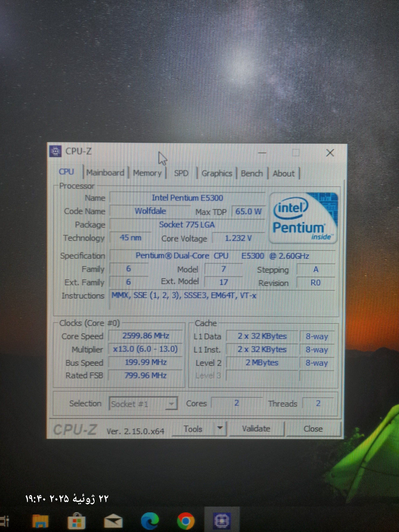The image size is (399, 532).
Task: Open Microsoft Store from the taskbar
Action: (76, 521)
